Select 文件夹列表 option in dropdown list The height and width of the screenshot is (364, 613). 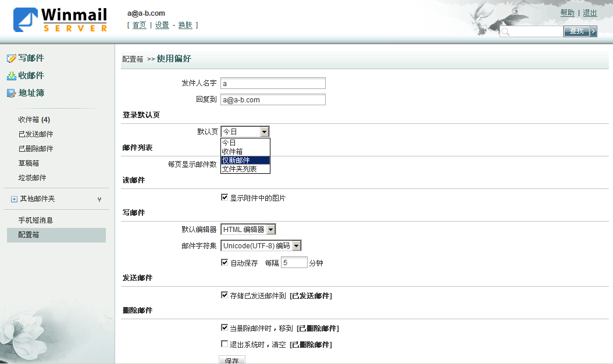click(x=245, y=169)
